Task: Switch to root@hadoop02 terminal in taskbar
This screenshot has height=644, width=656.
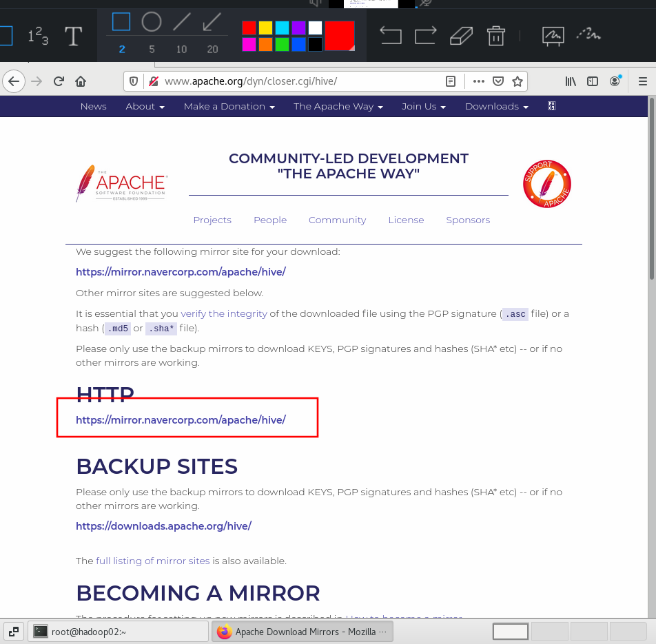Action: point(118,632)
